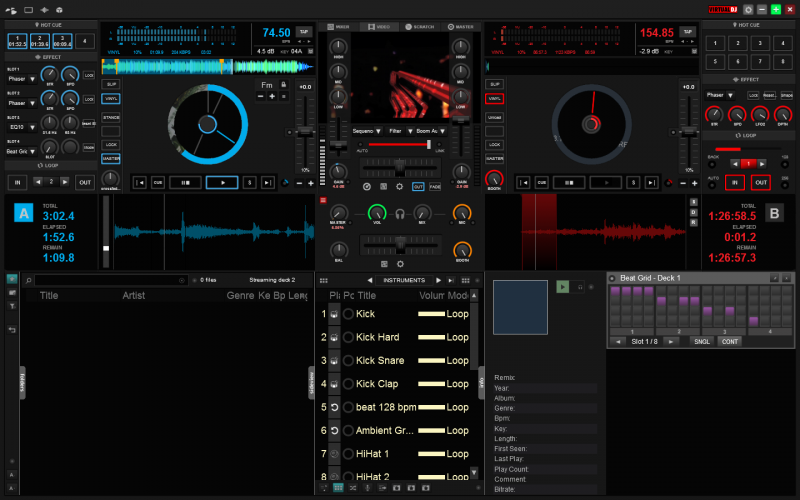Click the key lock padlock next to Fm
Viewport: 800px width, 500px height.
tap(284, 86)
